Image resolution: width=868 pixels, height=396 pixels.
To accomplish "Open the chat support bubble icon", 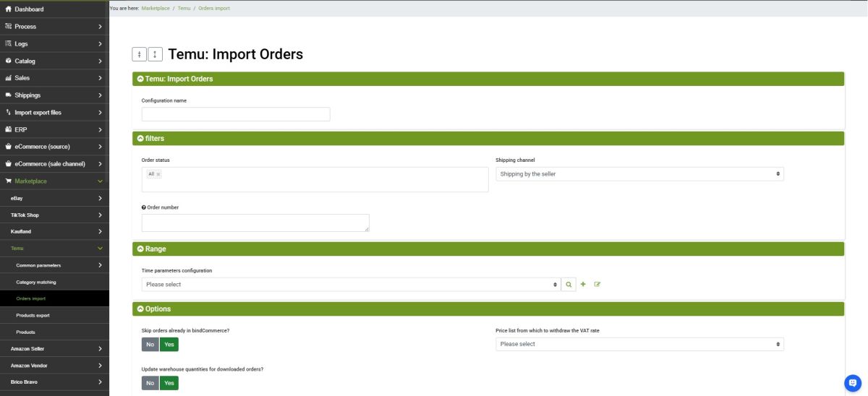I will pos(853,383).
